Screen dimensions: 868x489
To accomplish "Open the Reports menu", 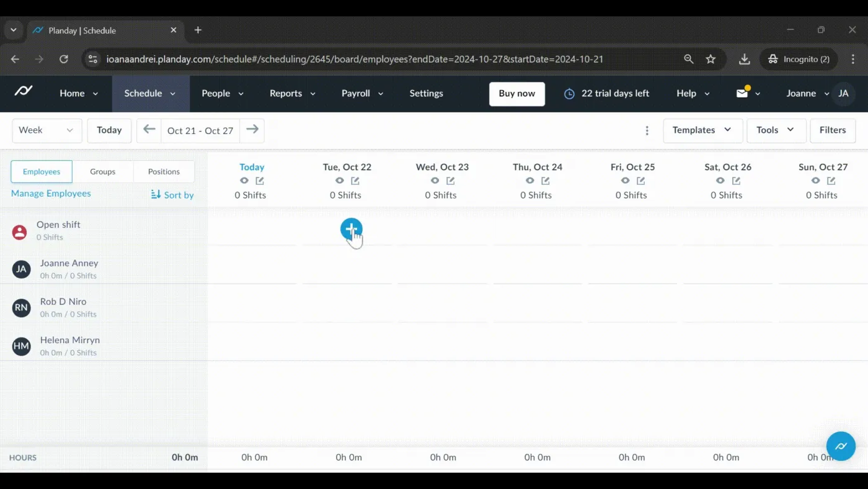I will tap(293, 94).
